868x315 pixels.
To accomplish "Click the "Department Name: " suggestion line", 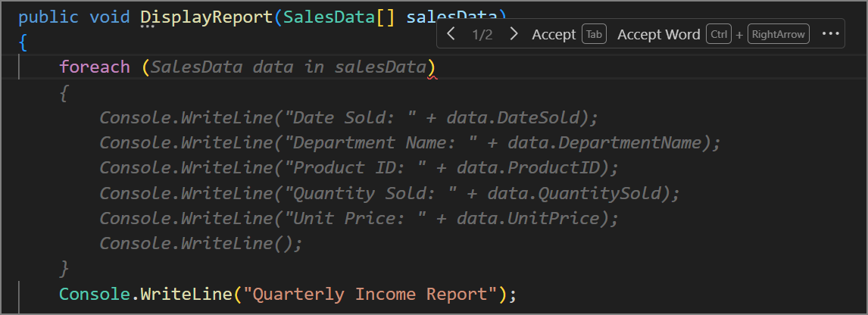I will coord(411,143).
